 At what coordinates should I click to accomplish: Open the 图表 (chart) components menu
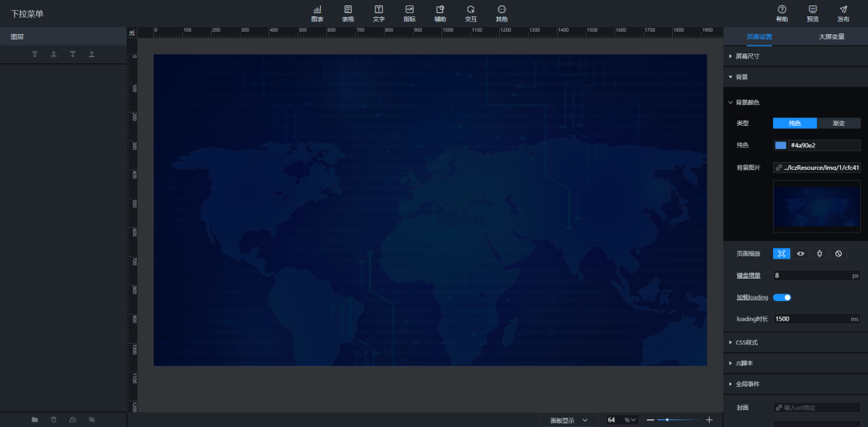point(317,13)
